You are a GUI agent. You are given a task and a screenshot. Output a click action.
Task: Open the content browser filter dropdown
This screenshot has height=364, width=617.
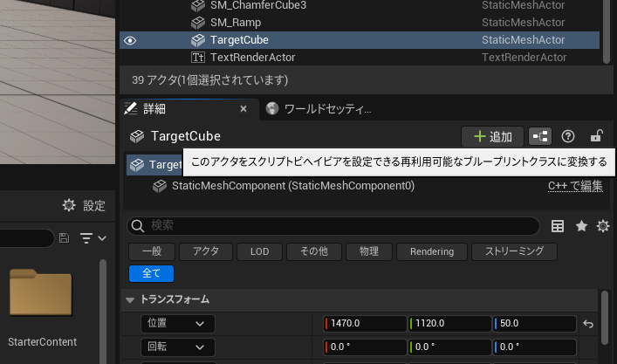pos(93,238)
